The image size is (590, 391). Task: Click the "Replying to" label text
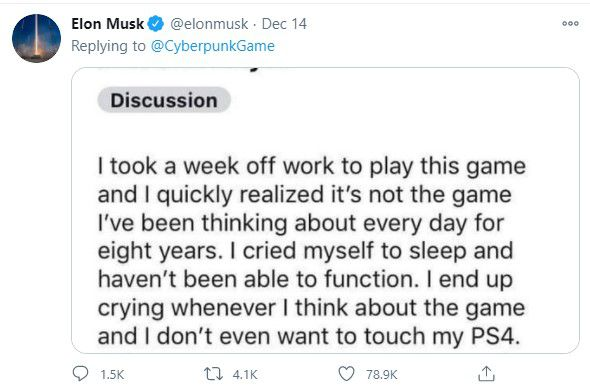[108, 46]
